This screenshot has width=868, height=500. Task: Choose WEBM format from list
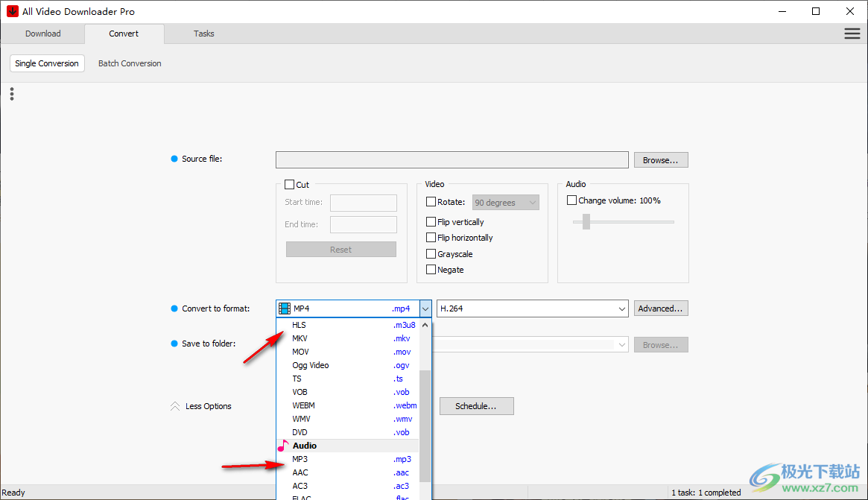(x=348, y=405)
